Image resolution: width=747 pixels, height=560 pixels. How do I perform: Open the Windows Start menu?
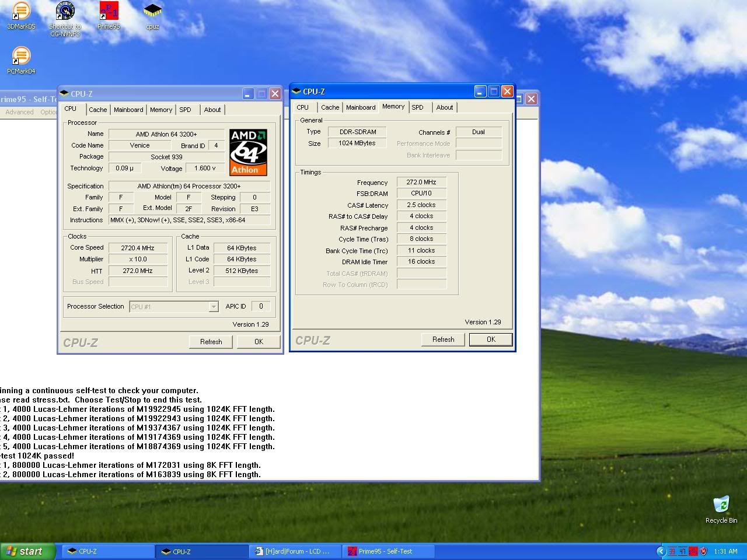(27, 551)
